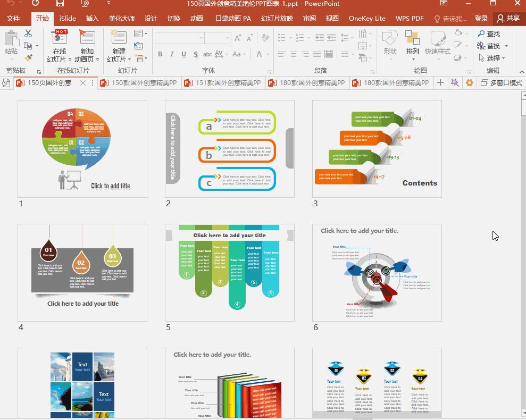Click increase font size icon
The image size is (526, 420).
point(238,38)
